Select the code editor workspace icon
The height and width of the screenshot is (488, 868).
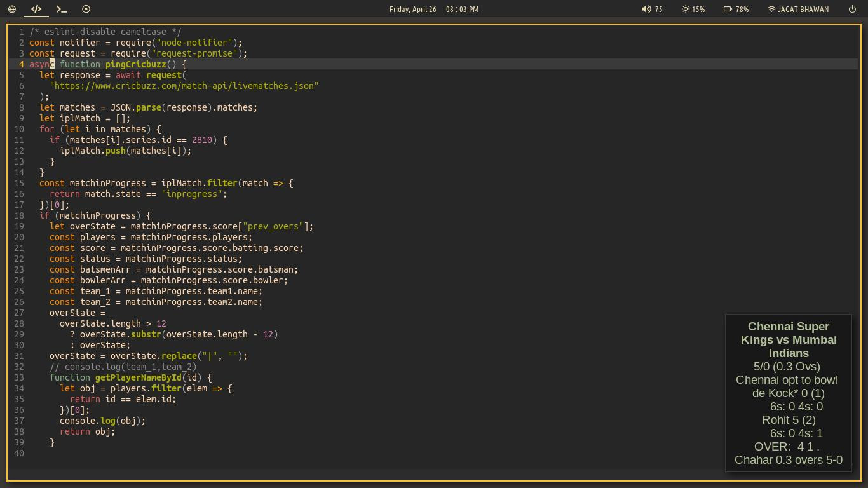[36, 9]
